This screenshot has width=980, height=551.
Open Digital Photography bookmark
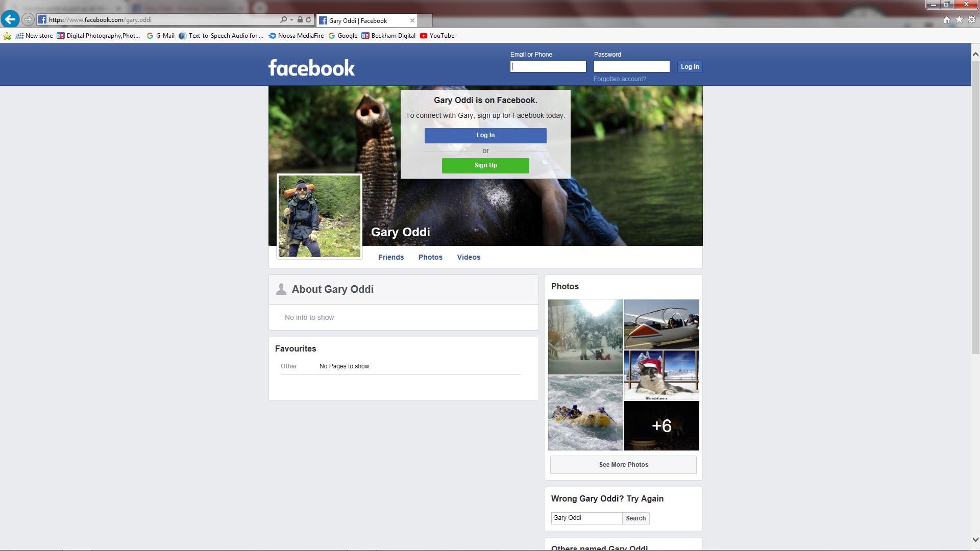pos(98,36)
